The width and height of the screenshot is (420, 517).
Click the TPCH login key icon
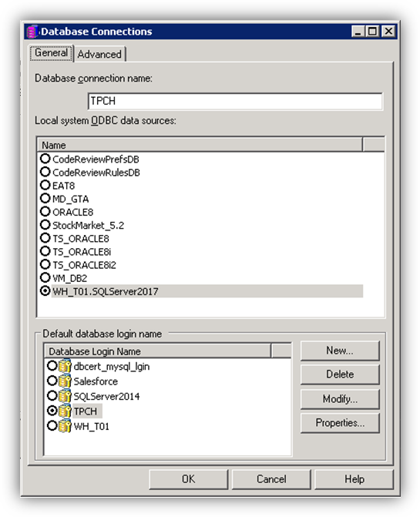pos(65,411)
